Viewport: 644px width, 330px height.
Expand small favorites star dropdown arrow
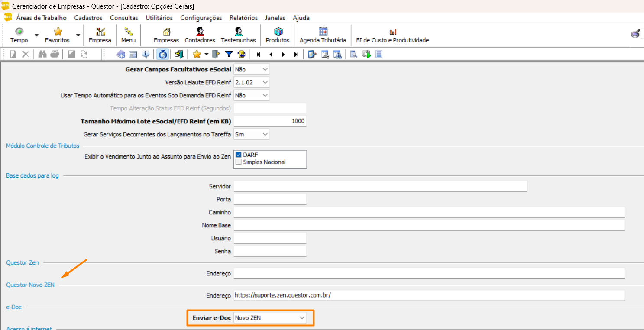coord(206,54)
